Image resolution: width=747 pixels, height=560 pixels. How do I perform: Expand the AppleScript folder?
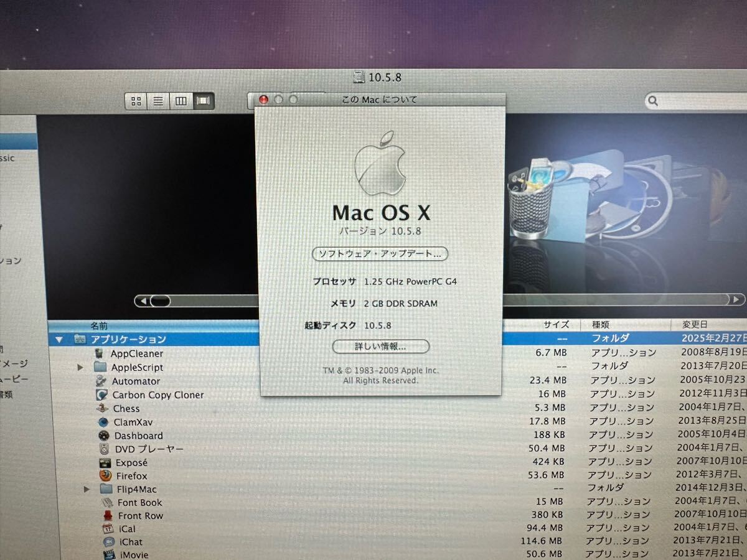tap(80, 367)
